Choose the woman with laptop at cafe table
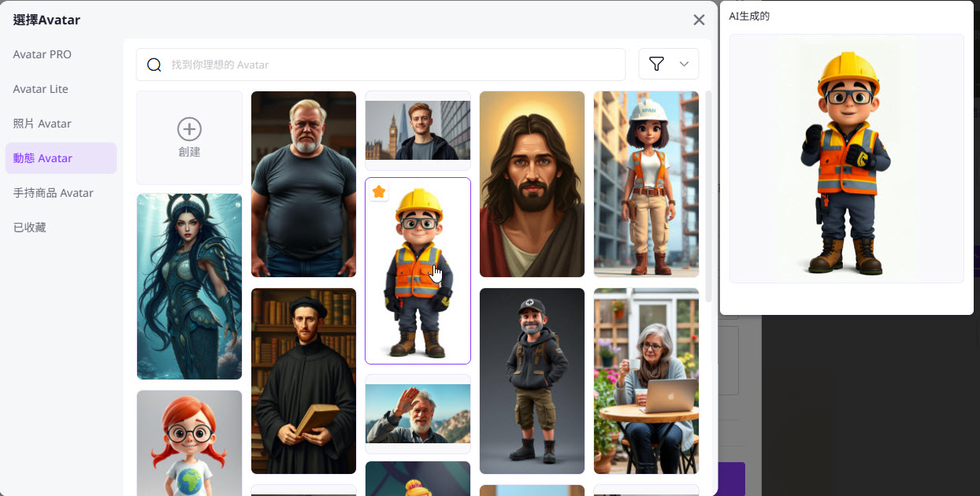This screenshot has height=496, width=980. click(646, 381)
